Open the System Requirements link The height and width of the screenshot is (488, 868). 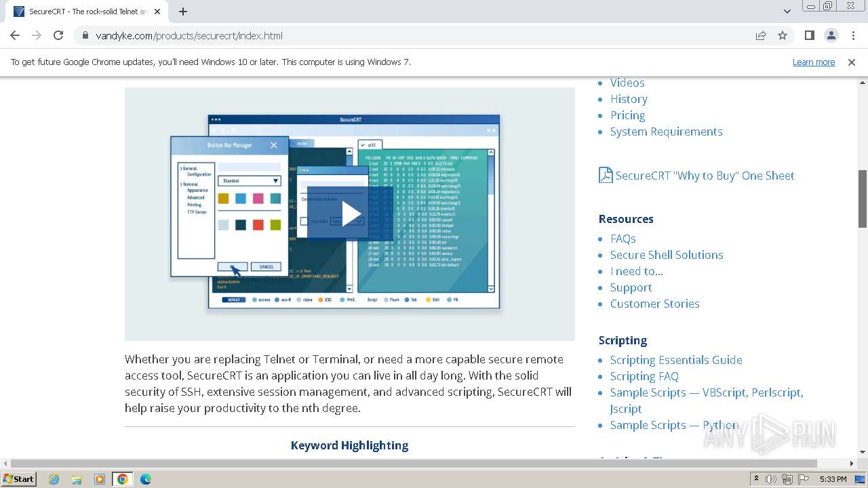coord(666,131)
